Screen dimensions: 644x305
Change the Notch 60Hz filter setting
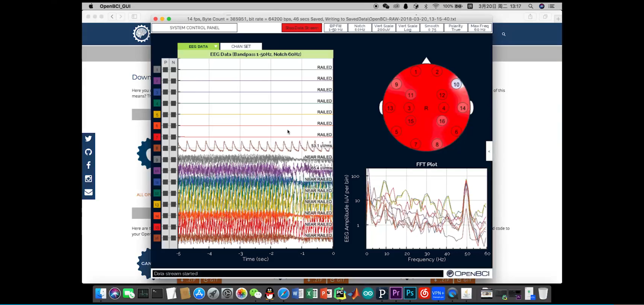pos(360,28)
